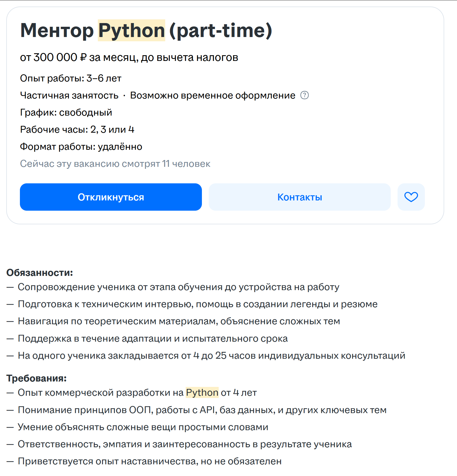Click the Откликнуться button
Screen dimensions: 457x476
111,197
